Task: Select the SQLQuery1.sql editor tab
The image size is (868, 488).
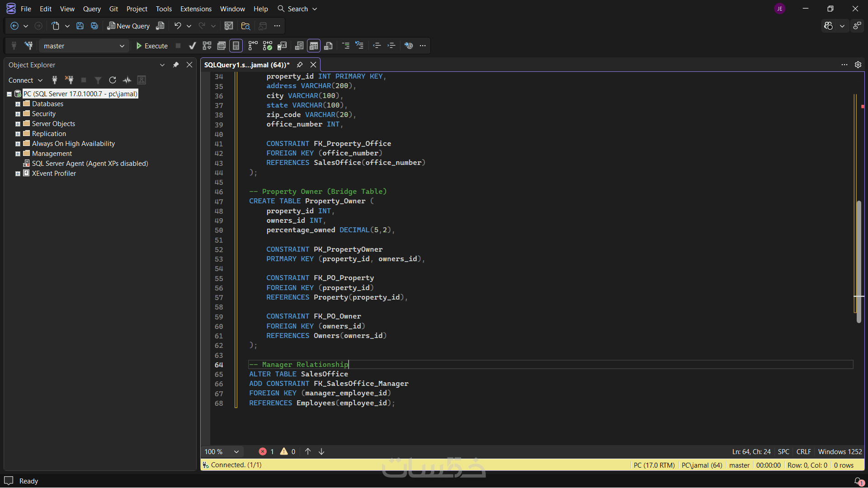Action: tap(246, 65)
